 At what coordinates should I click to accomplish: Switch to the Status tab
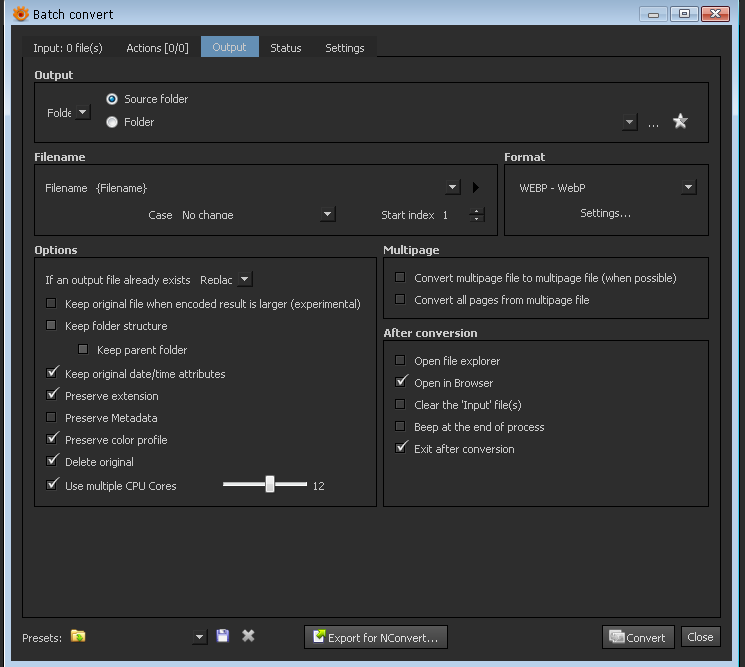click(285, 48)
